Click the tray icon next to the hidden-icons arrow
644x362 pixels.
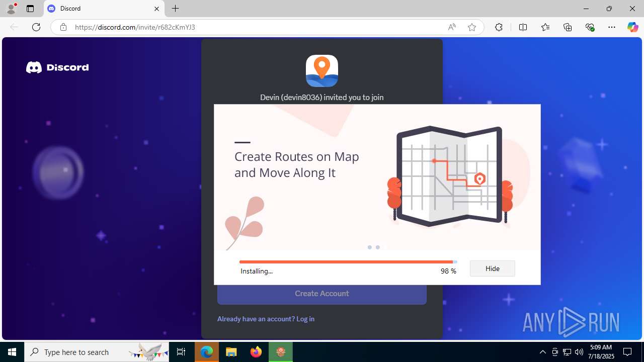[555, 352]
